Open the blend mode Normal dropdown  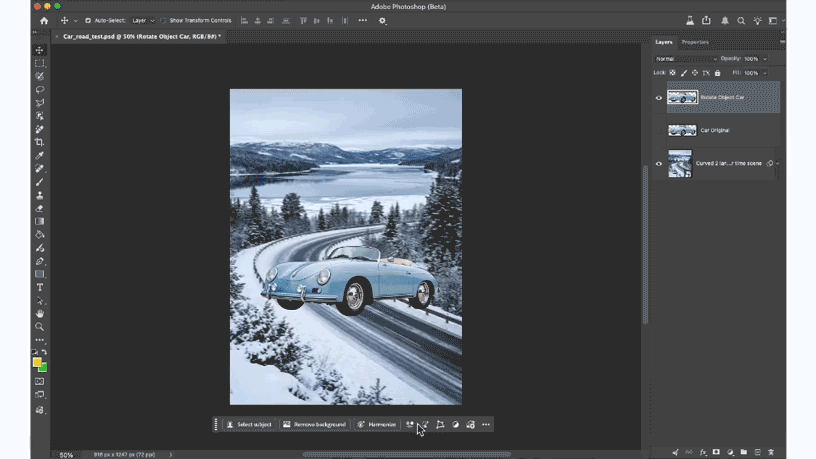click(686, 59)
